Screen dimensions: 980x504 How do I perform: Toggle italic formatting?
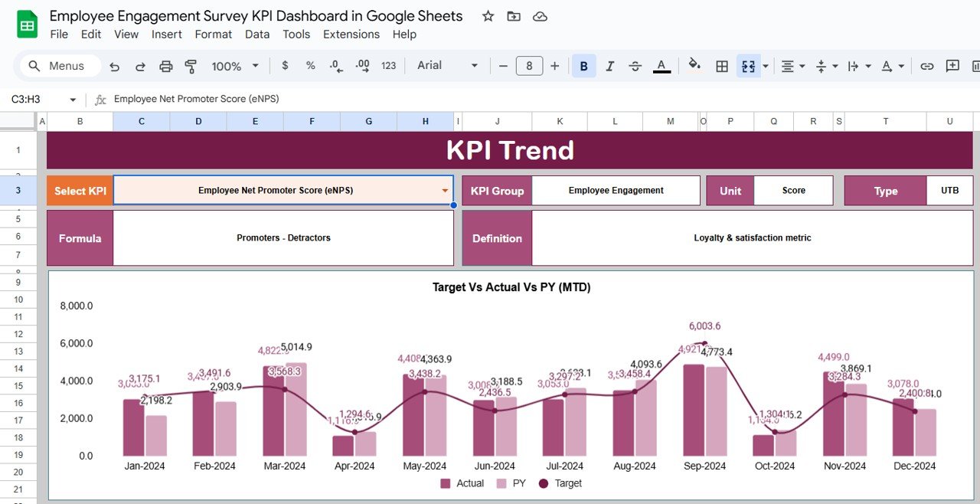click(609, 66)
